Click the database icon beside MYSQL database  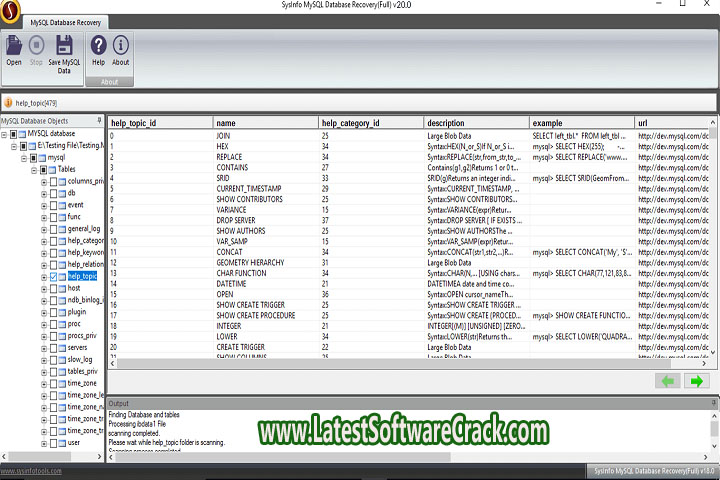[22, 134]
